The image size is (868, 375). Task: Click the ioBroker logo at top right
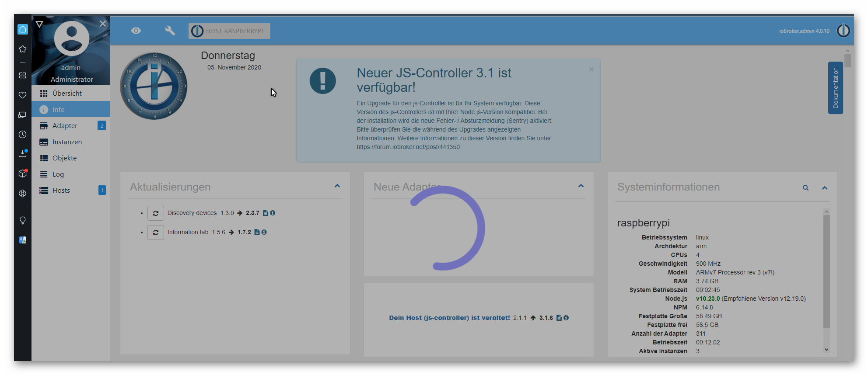[x=843, y=31]
